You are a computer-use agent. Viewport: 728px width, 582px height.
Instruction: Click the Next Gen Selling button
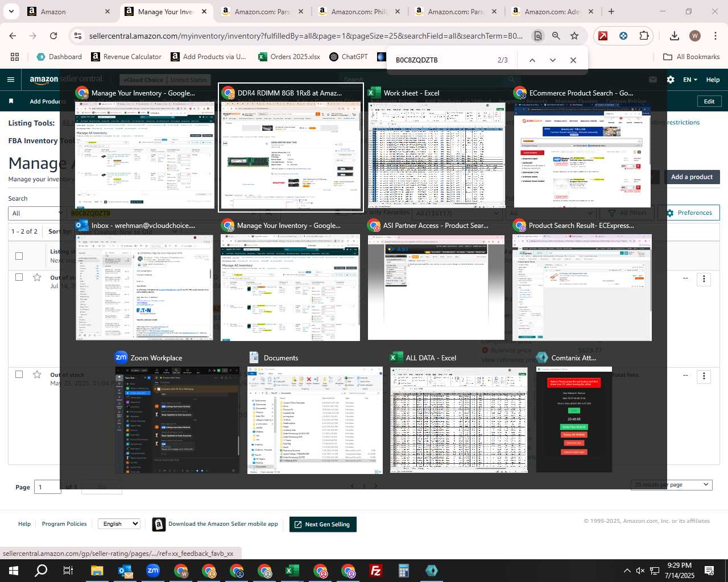pyautogui.click(x=322, y=524)
